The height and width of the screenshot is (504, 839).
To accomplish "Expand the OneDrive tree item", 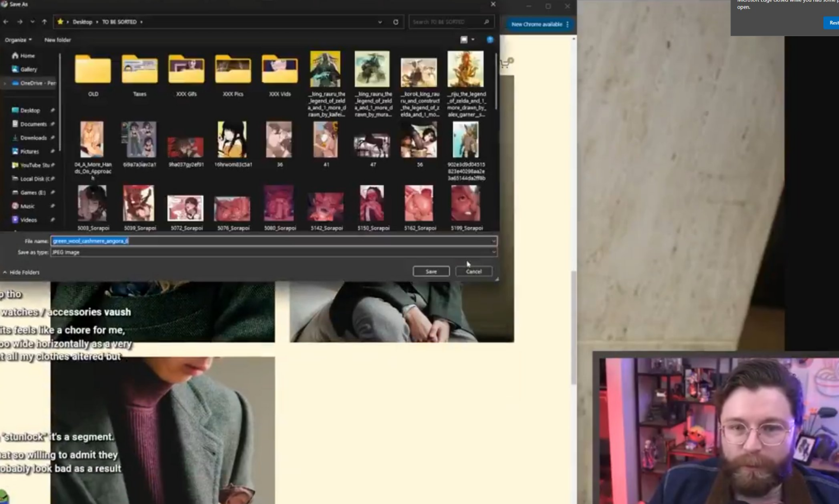I will (x=5, y=83).
